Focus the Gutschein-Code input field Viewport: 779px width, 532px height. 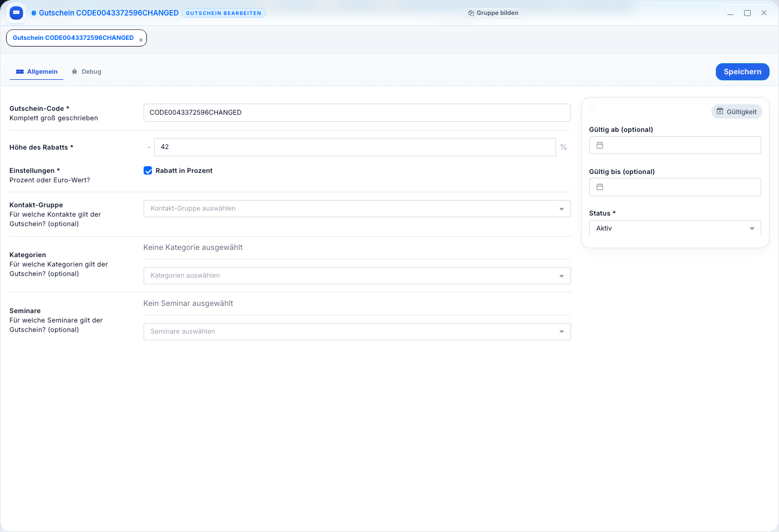click(357, 112)
